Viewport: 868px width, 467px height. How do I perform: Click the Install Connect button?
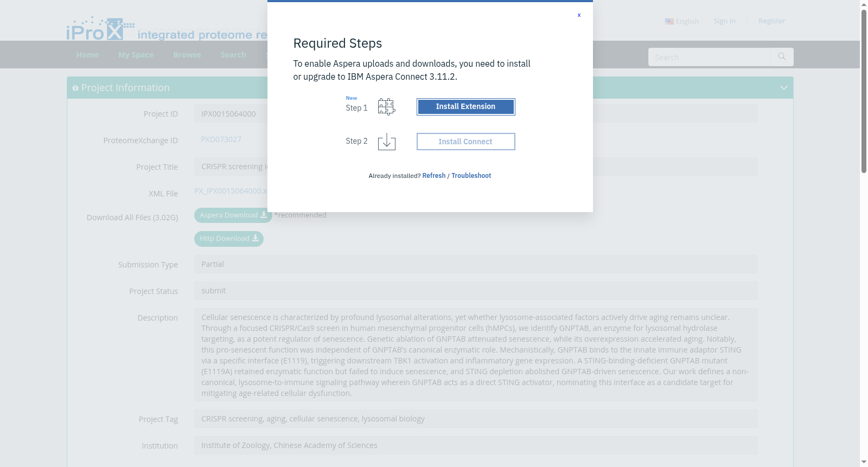click(465, 142)
